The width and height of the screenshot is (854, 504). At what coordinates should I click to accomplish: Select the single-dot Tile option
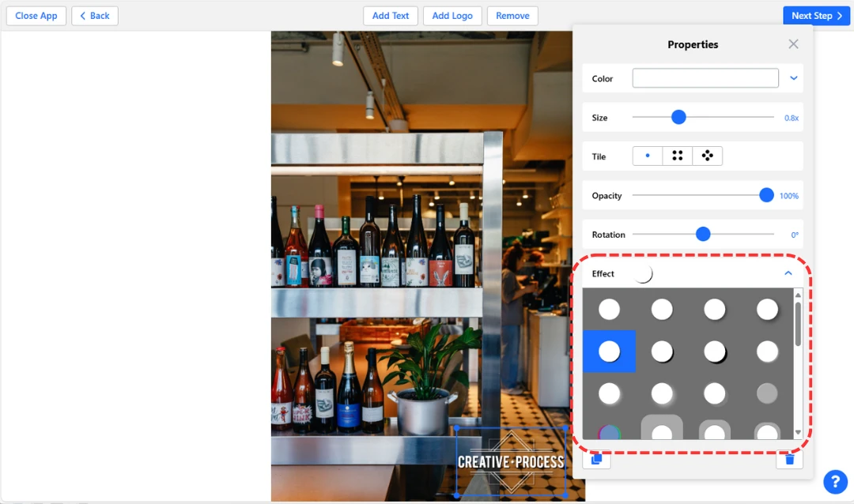click(648, 156)
